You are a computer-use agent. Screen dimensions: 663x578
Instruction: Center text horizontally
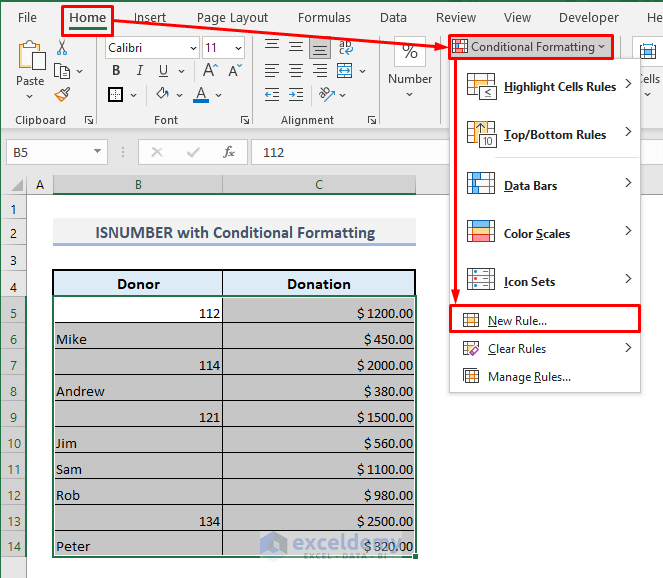296,71
